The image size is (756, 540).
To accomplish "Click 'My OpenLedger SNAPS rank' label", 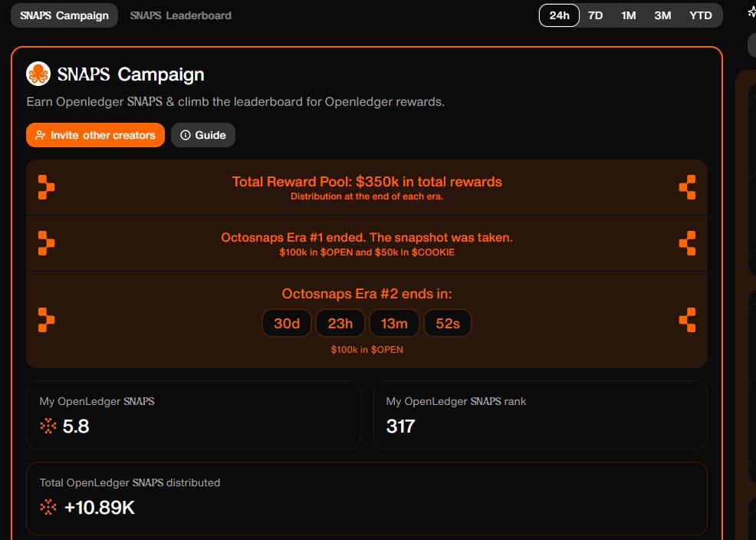I will (x=456, y=401).
